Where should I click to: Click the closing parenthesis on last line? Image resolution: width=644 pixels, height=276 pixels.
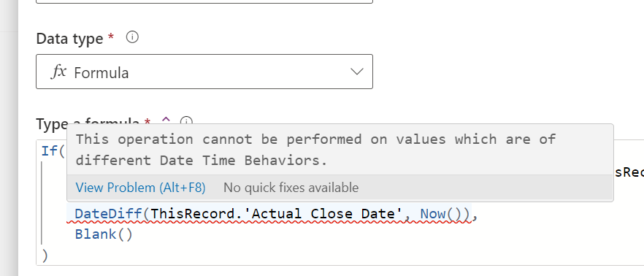click(45, 256)
